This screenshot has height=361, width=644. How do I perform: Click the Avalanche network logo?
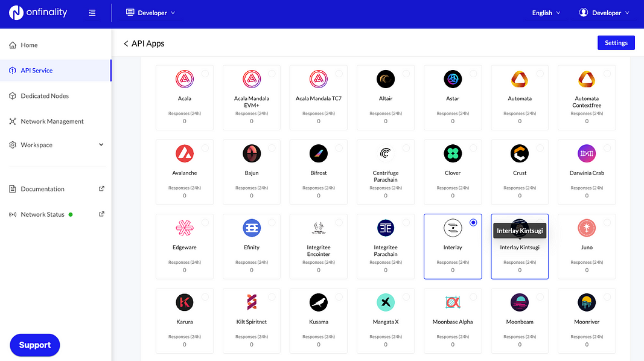[185, 153]
